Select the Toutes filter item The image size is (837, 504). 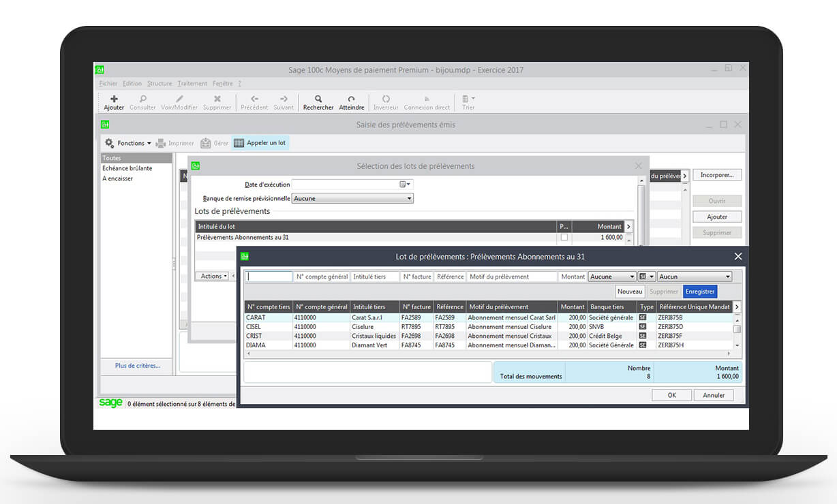coord(136,158)
